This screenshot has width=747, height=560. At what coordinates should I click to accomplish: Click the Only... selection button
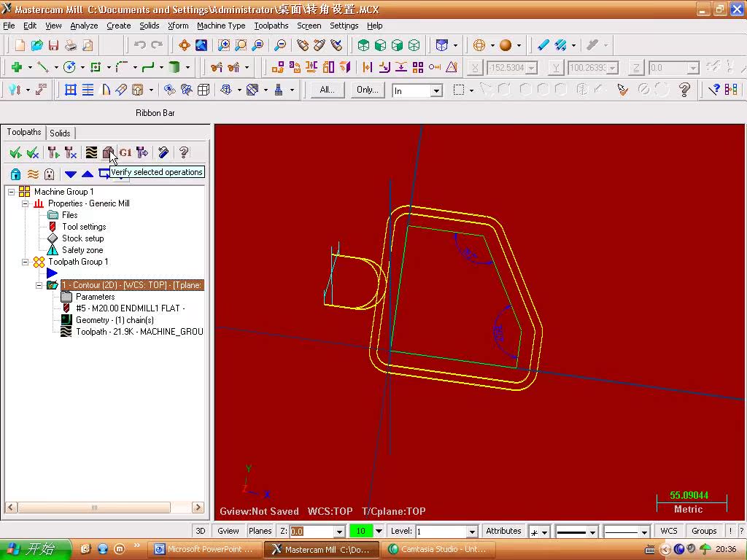[368, 90]
